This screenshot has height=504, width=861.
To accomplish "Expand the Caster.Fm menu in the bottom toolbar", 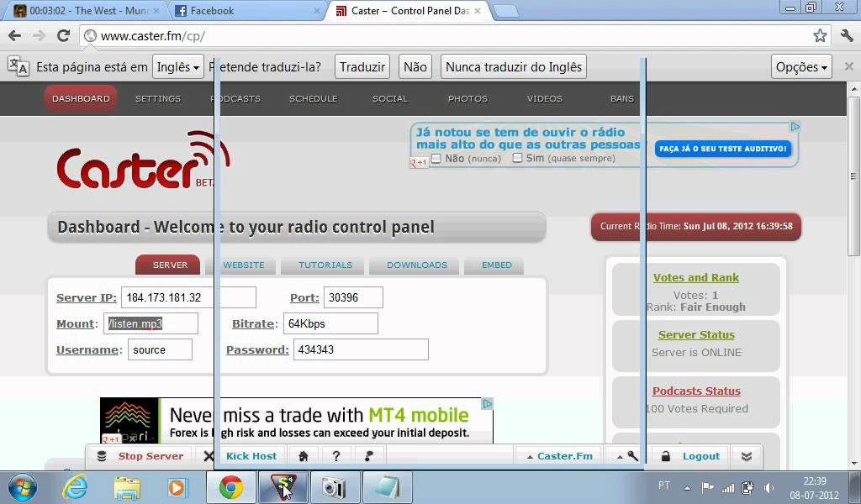I will click(x=559, y=456).
